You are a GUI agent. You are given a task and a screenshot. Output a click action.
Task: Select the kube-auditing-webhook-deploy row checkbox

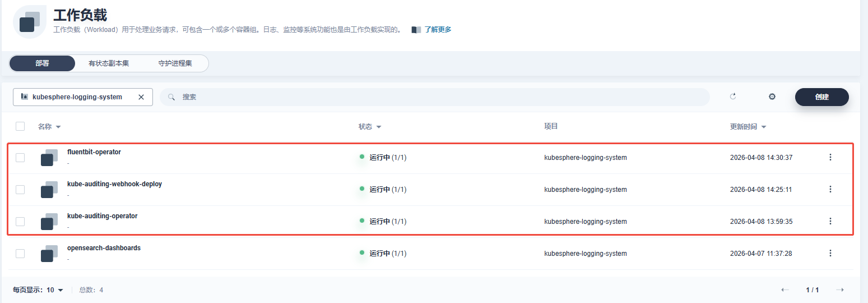click(20, 190)
